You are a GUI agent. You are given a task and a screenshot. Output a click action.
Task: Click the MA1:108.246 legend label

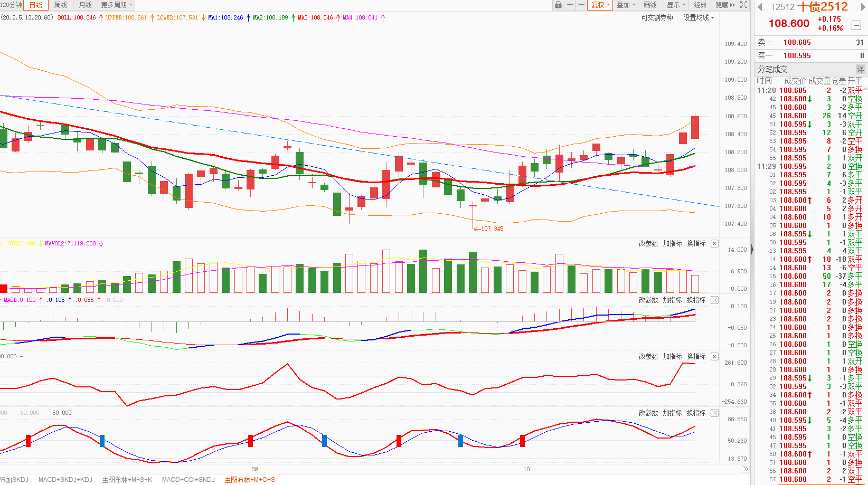coord(225,17)
